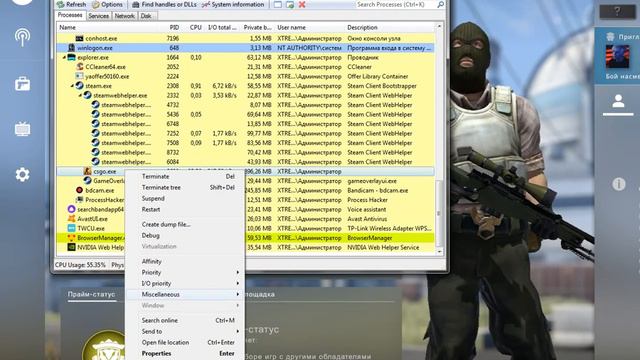This screenshot has width=640, height=360.
Task: Expand the Miscellaneous submenu
Action: click(x=185, y=294)
